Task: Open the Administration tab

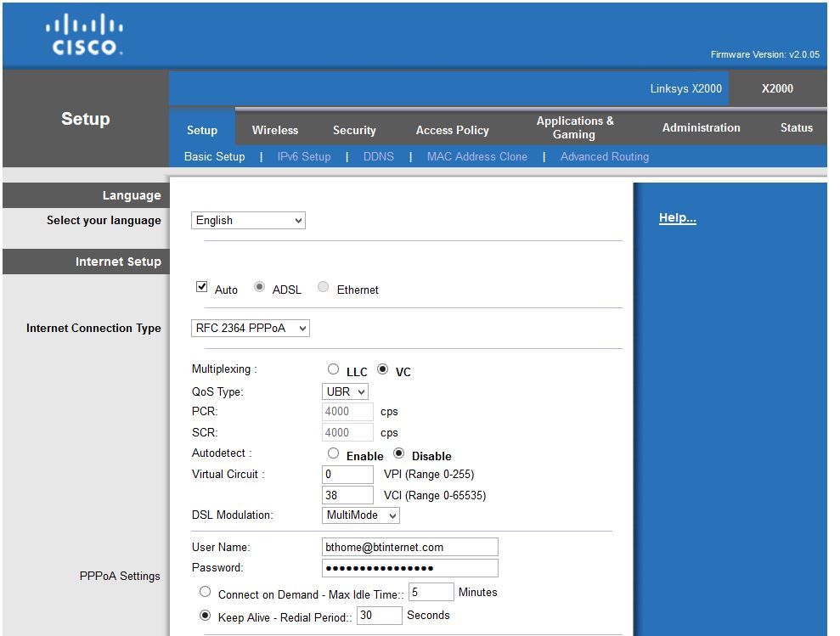Action: [701, 127]
